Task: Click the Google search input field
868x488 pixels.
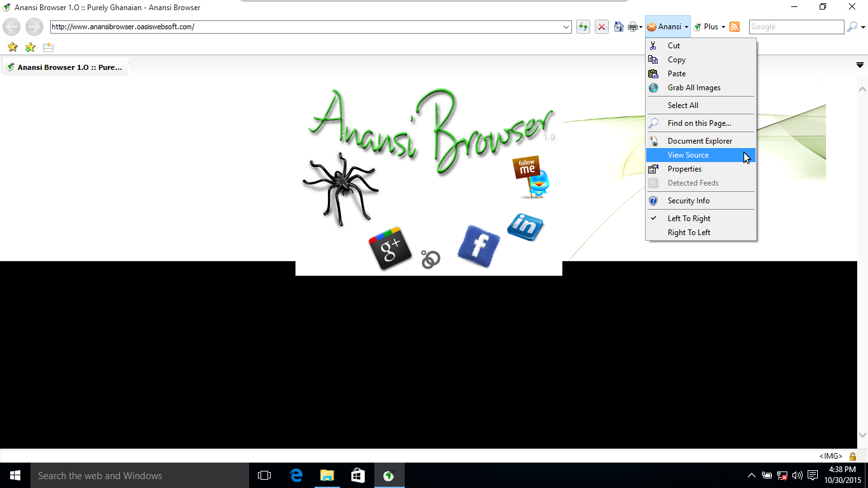Action: pyautogui.click(x=796, y=27)
